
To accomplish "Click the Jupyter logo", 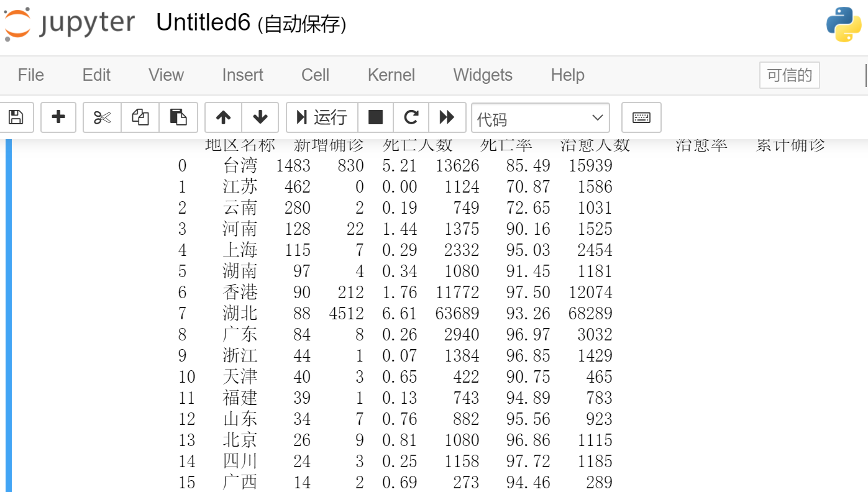I will pyautogui.click(x=70, y=24).
